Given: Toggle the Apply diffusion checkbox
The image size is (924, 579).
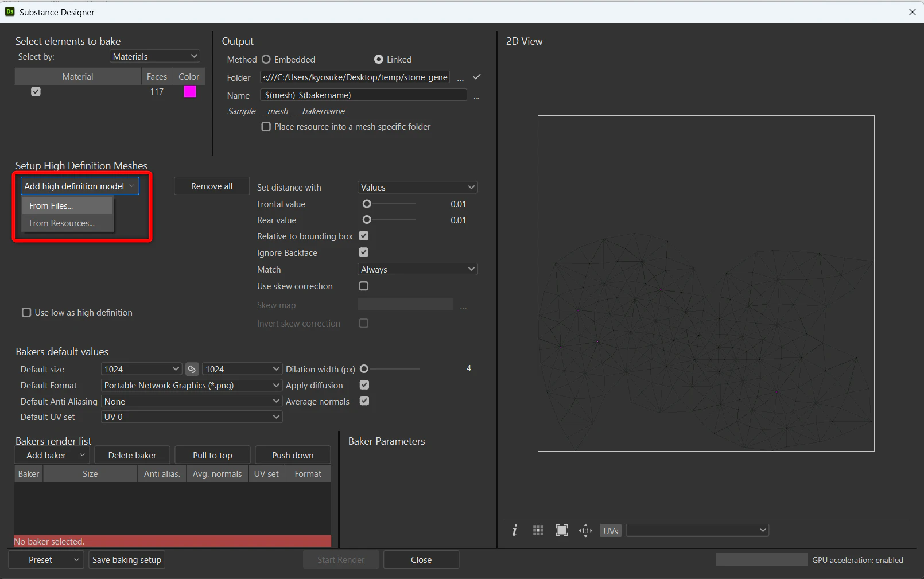Looking at the screenshot, I should coord(364,385).
